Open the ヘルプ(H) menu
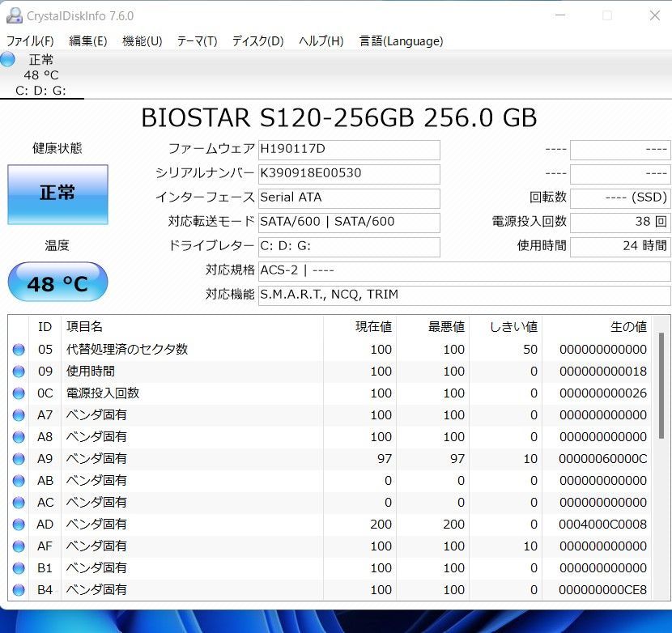Viewport: 672px width, 633px height. click(x=321, y=41)
